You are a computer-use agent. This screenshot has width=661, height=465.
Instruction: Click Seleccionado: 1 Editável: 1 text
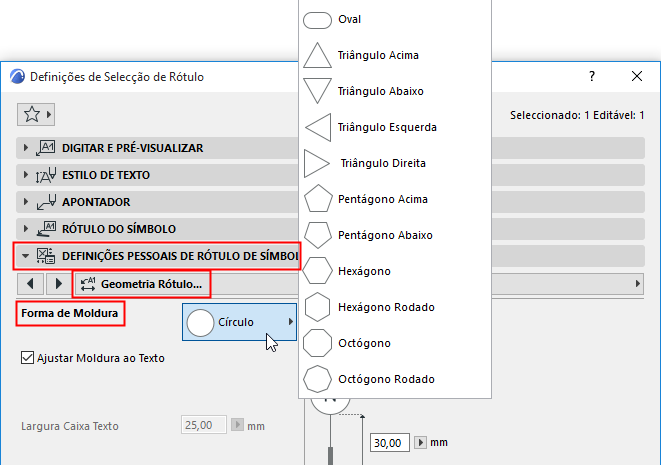(577, 115)
